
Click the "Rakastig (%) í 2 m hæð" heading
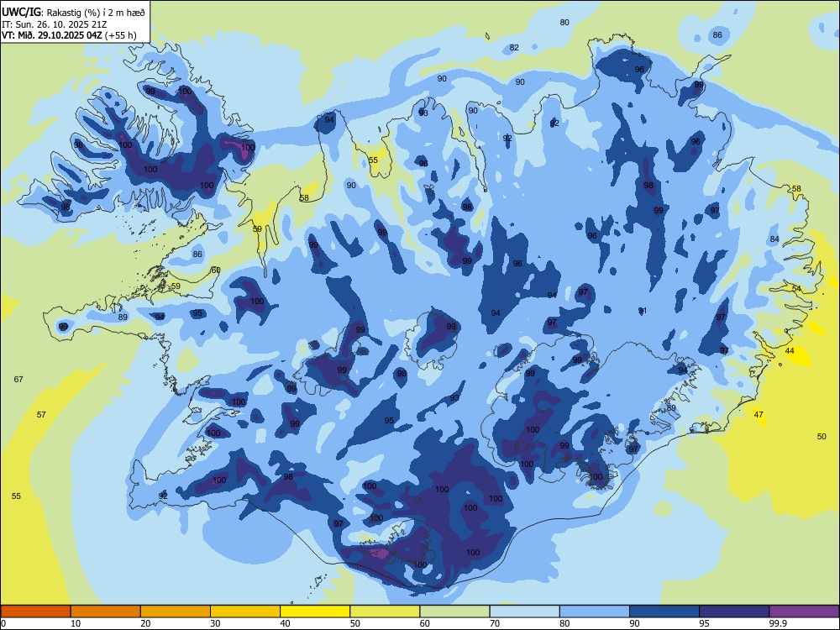[96, 13]
